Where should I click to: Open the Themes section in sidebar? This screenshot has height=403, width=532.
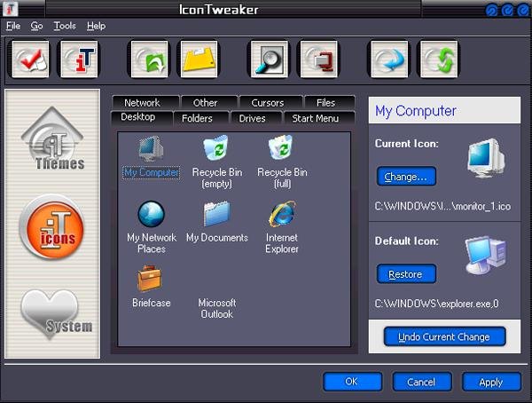click(53, 138)
